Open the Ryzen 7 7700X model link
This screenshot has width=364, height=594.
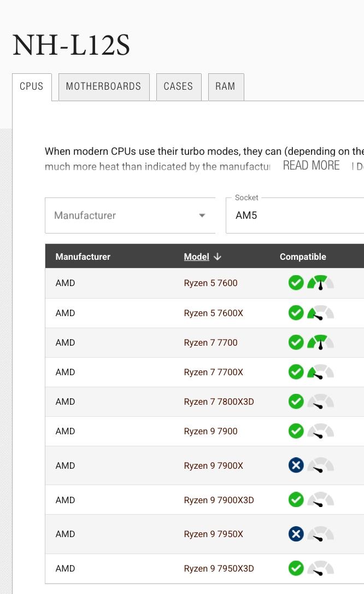(x=213, y=372)
